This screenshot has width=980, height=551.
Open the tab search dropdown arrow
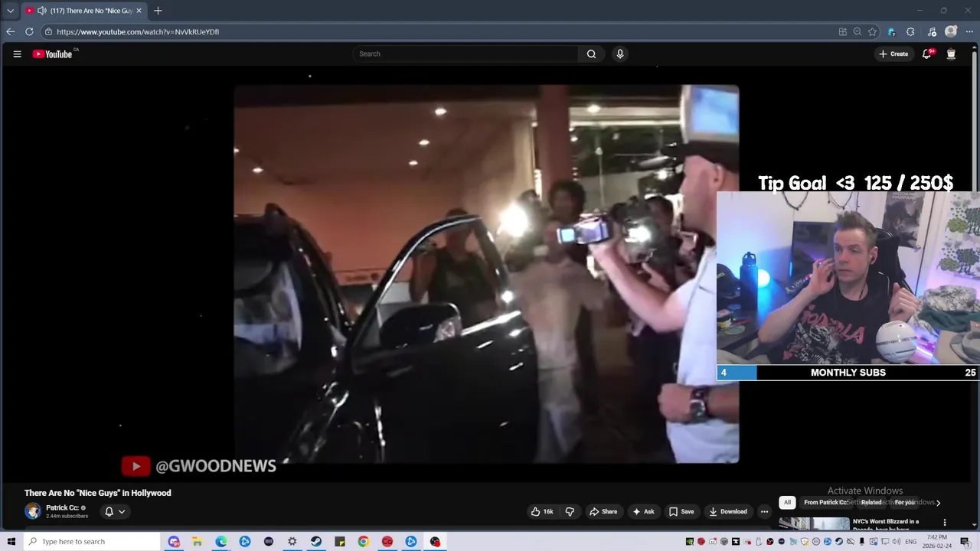(x=10, y=11)
